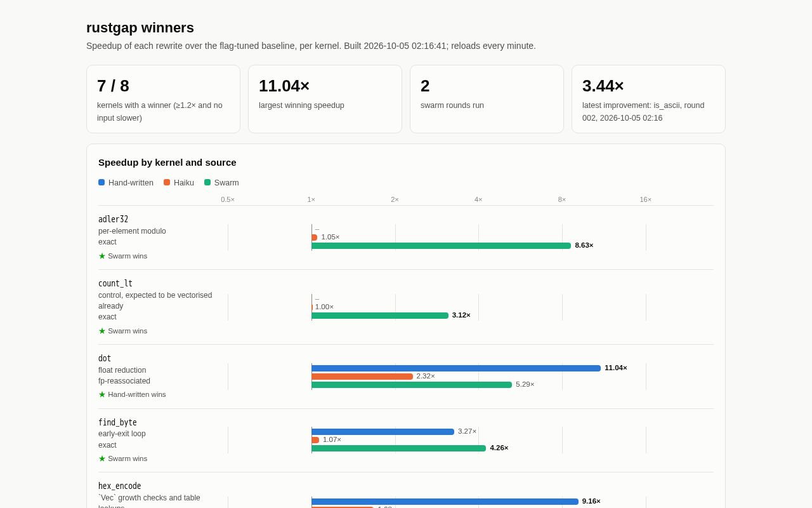Click the "Hand-written wins" label

pos(137,394)
